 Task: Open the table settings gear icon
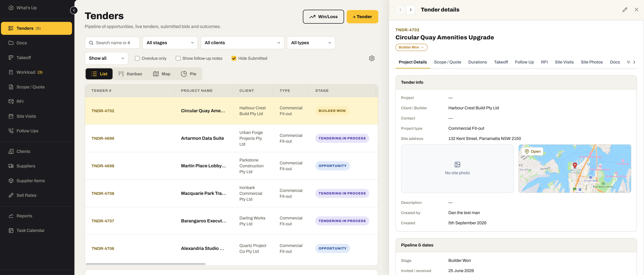[372, 58]
